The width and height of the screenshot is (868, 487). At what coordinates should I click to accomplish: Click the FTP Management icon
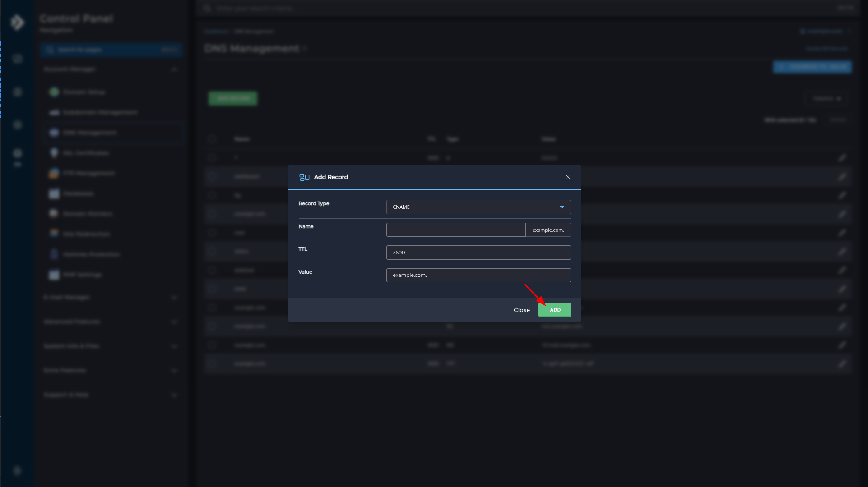[53, 173]
